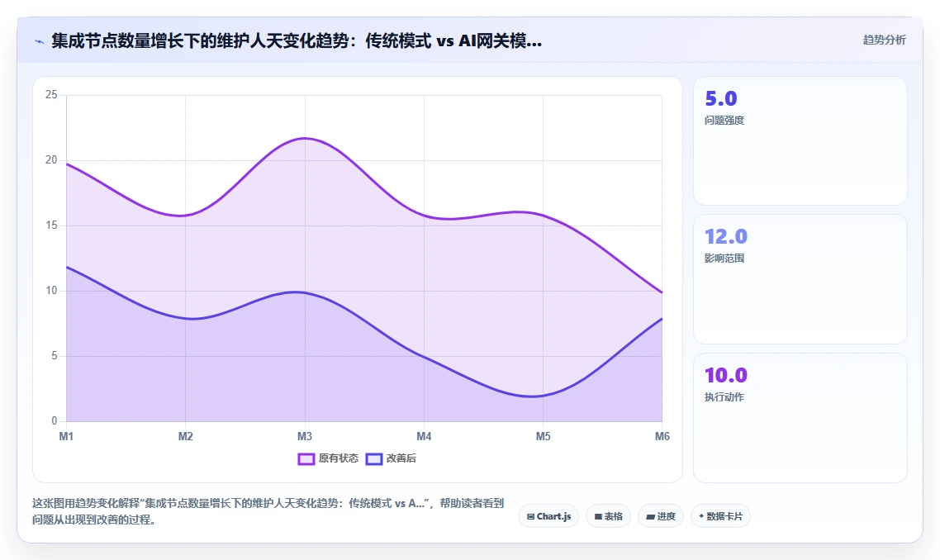940x560 pixels.
Task: Click the M2 x-axis label
Action: click(185, 436)
